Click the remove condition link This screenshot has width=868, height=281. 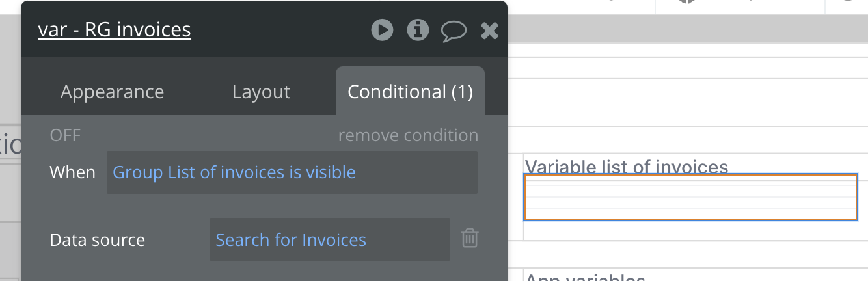point(408,135)
